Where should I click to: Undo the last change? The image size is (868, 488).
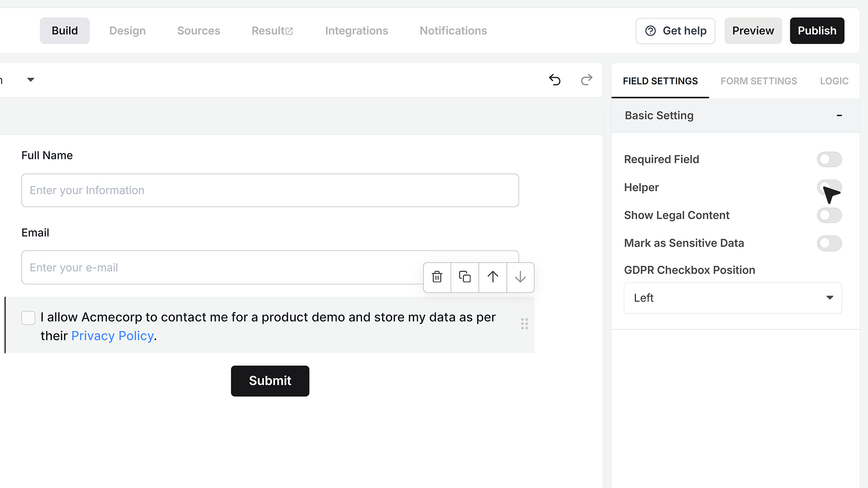pos(555,80)
